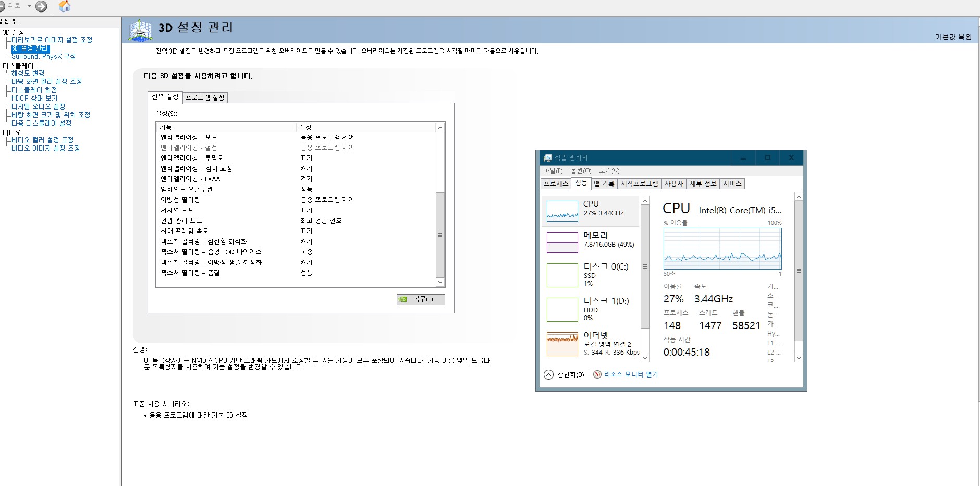The height and width of the screenshot is (486, 980).
Task: Click 기본값 복원 link at top right
Action: 953,37
